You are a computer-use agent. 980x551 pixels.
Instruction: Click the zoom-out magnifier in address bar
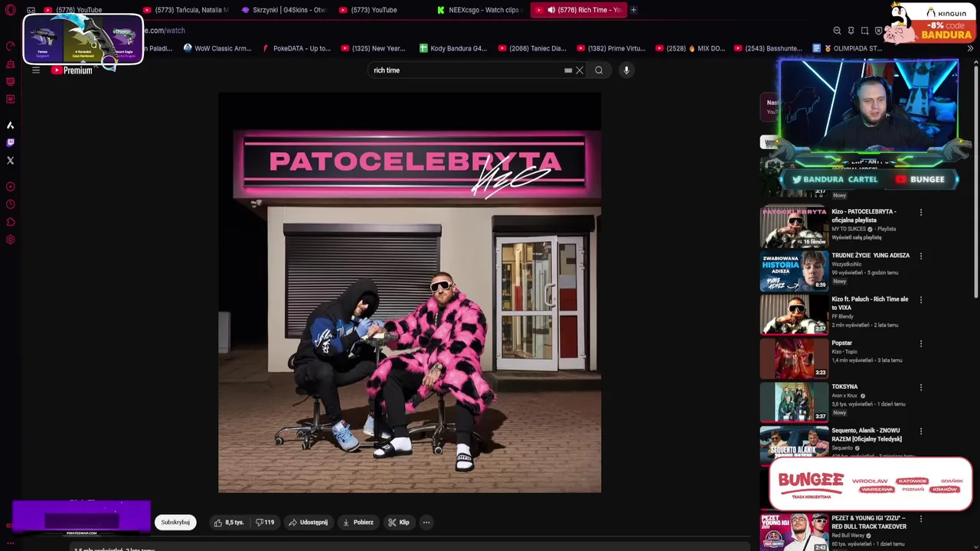(837, 31)
